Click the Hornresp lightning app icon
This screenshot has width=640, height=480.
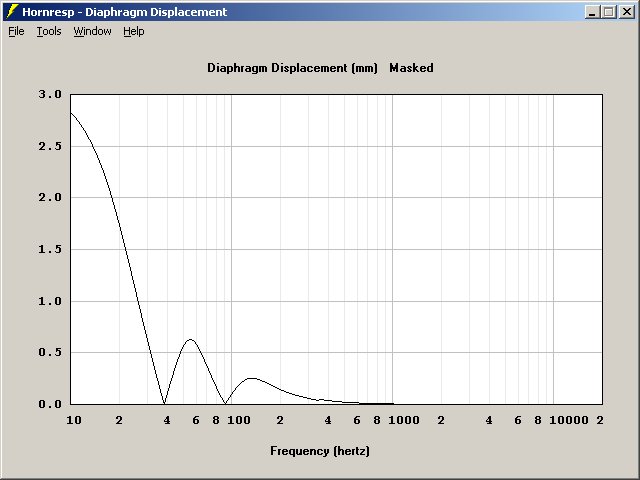coord(12,11)
